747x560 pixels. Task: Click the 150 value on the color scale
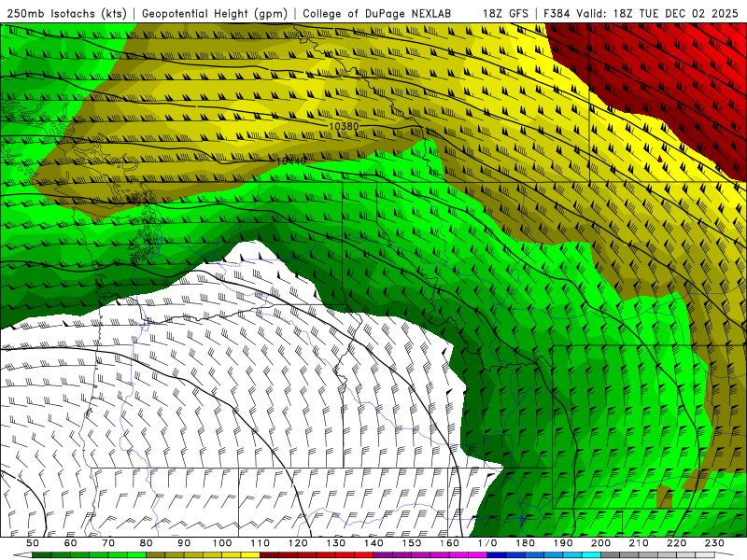412,543
